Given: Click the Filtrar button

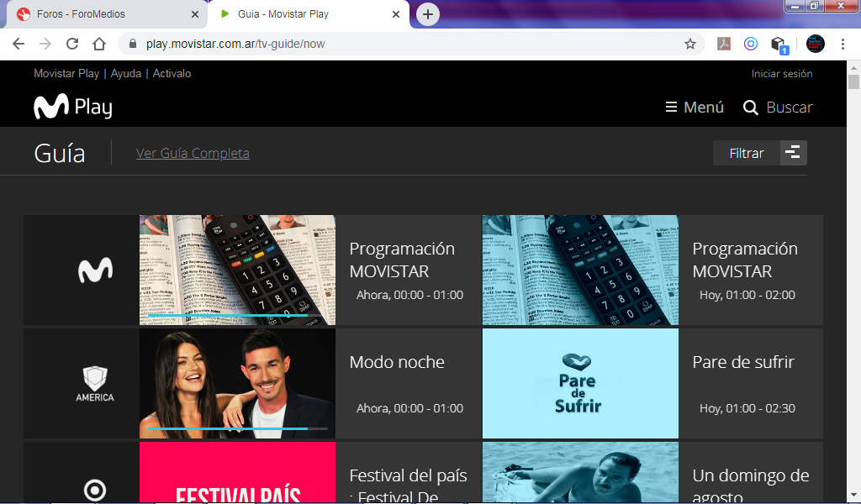Looking at the screenshot, I should coord(747,153).
